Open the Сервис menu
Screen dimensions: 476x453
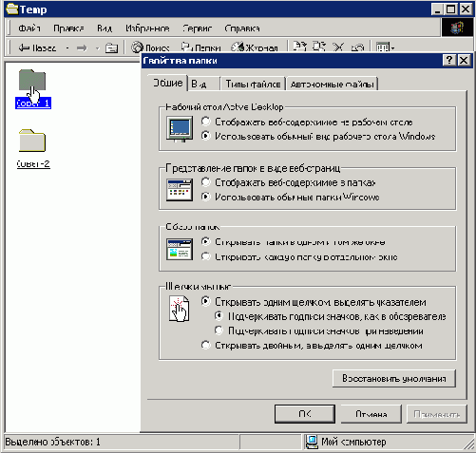[x=197, y=28]
